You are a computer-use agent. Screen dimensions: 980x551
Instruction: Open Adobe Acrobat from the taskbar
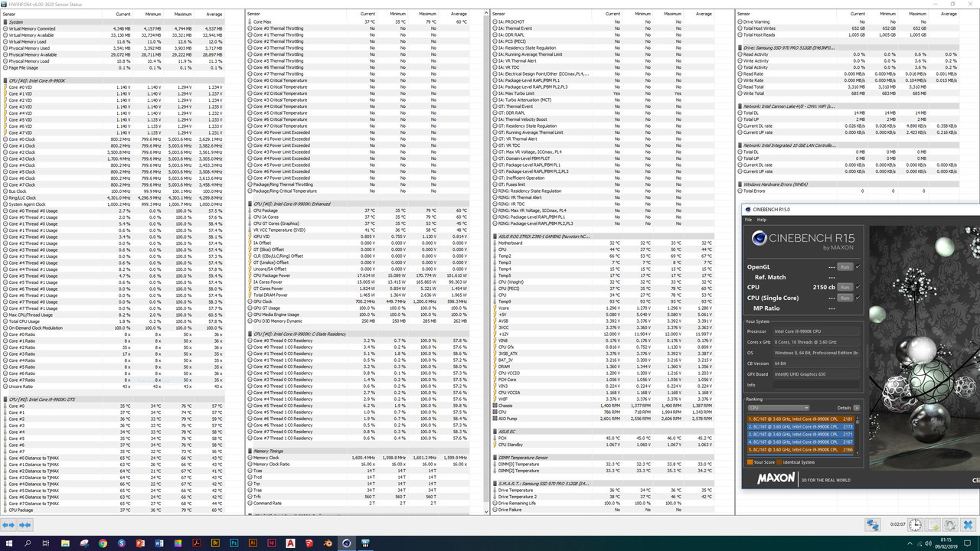[197, 543]
